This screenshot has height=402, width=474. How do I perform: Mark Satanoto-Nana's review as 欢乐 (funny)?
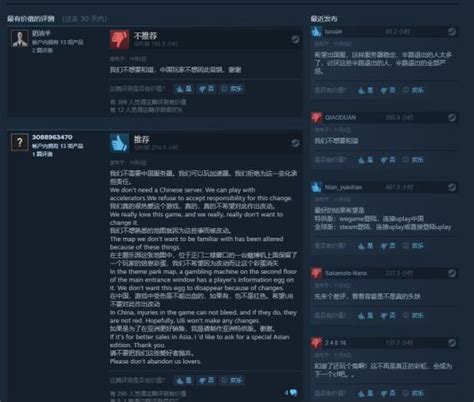(413, 315)
